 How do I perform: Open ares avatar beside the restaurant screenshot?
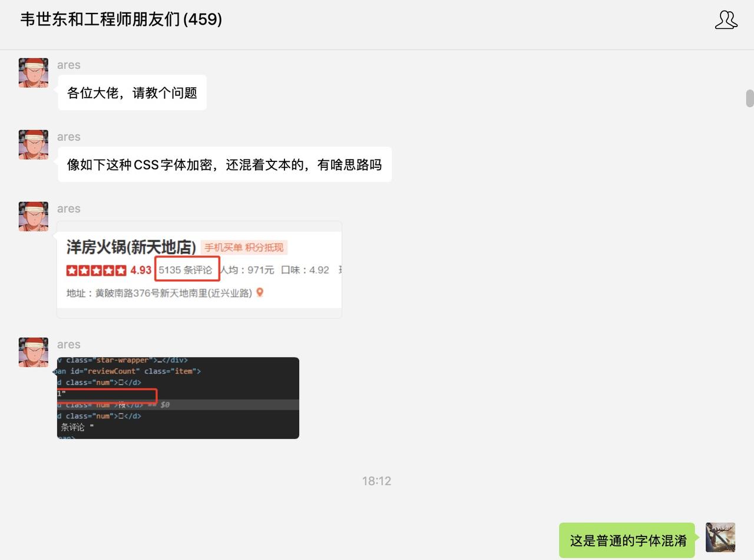click(x=34, y=217)
